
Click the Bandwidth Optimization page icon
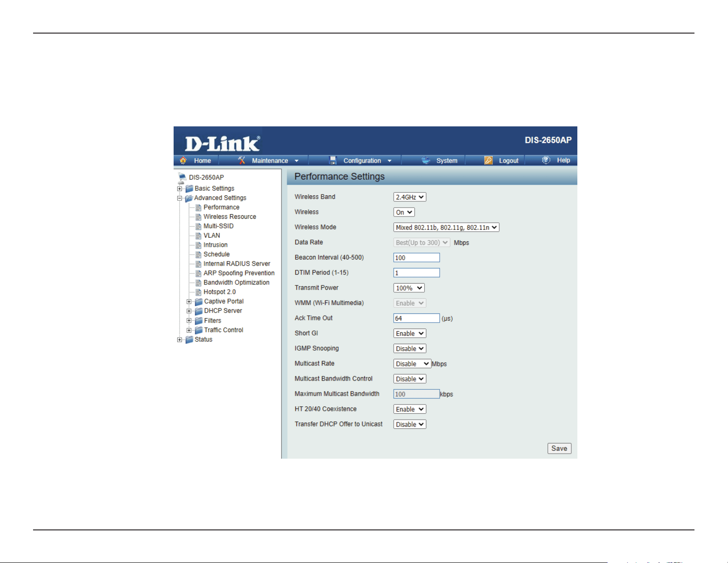[x=198, y=283]
